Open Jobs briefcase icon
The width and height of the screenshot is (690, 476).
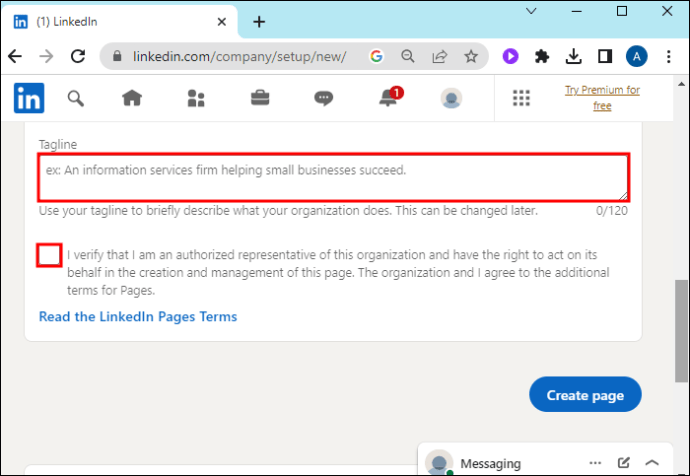tap(259, 98)
